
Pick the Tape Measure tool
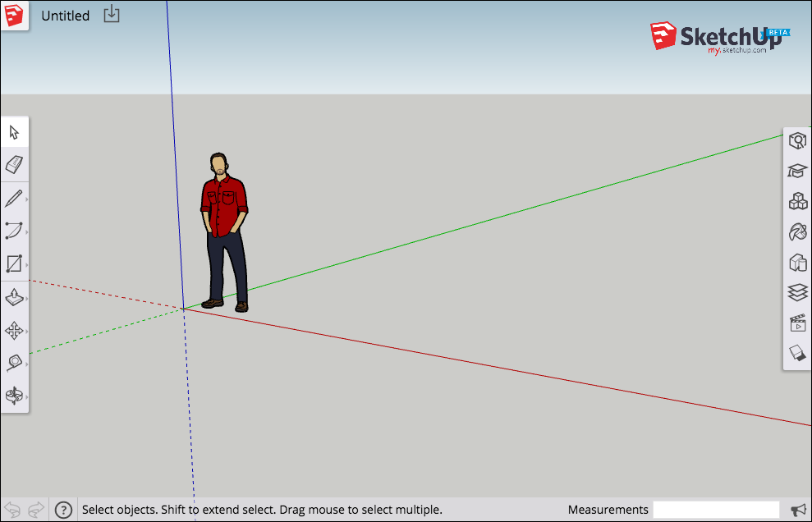pyautogui.click(x=14, y=363)
